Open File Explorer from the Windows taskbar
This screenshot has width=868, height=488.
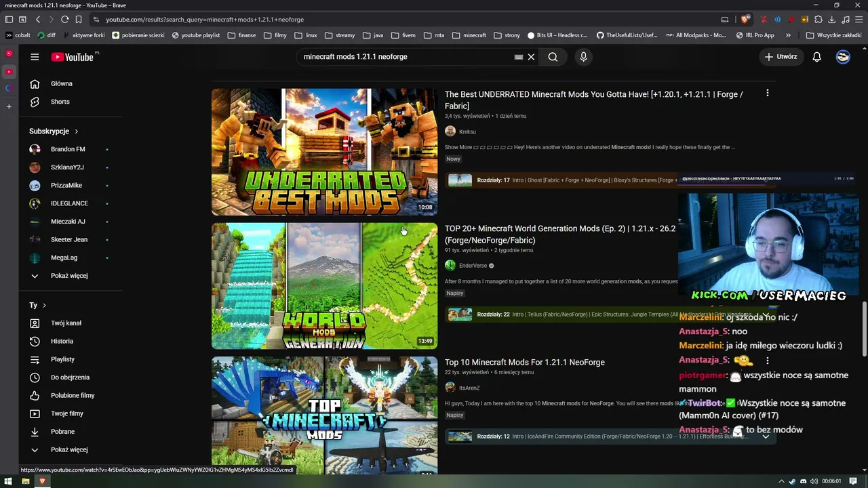(x=25, y=481)
